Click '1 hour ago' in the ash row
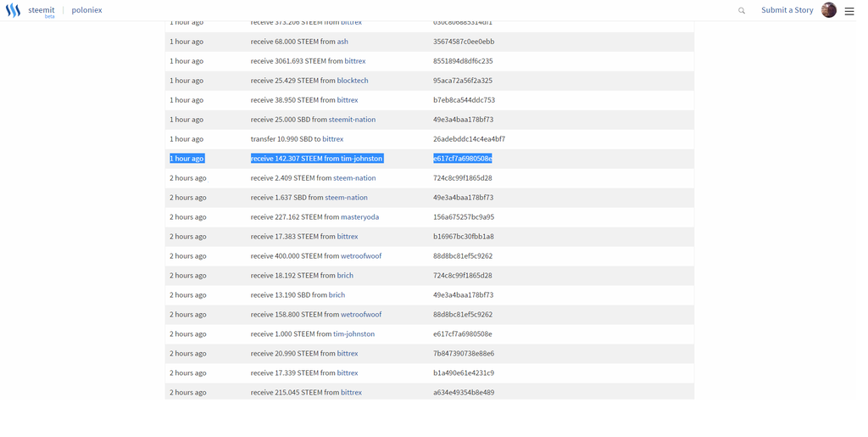868x437 pixels. point(186,42)
